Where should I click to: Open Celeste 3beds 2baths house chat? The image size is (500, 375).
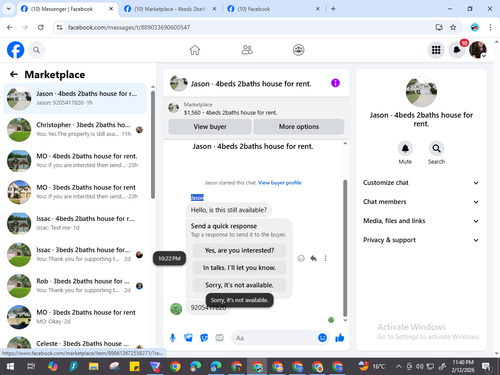pyautogui.click(x=75, y=343)
